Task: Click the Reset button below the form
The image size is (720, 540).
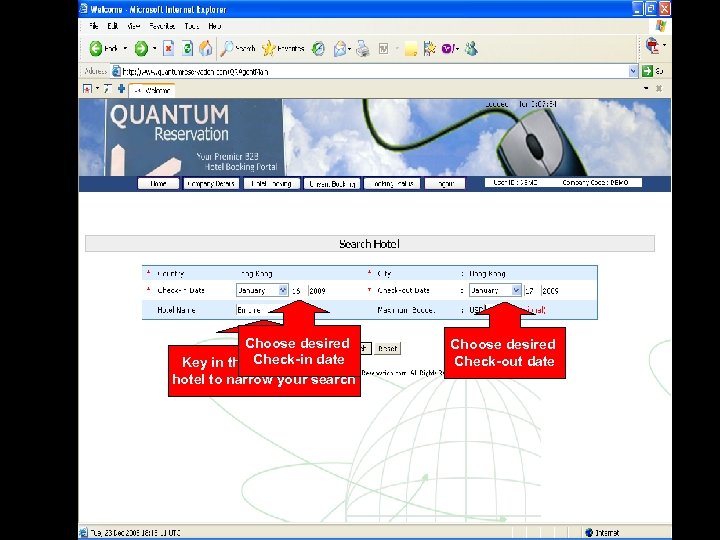Action: (x=387, y=349)
